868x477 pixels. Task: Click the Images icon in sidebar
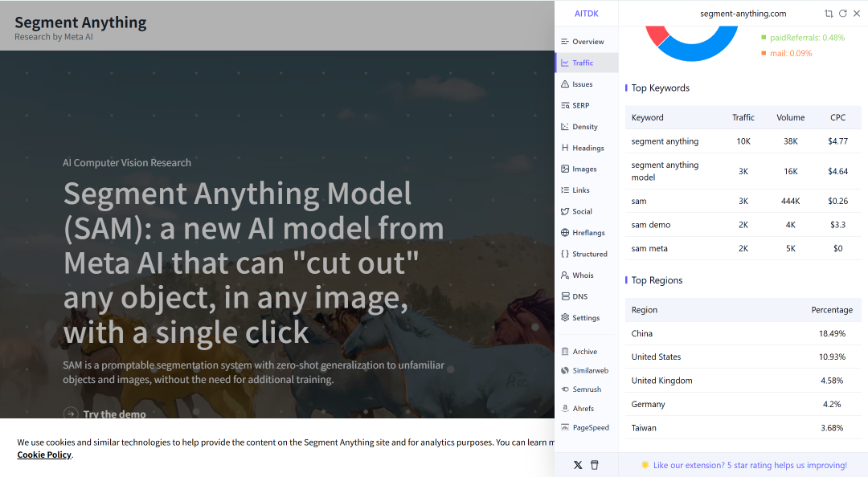coord(565,169)
